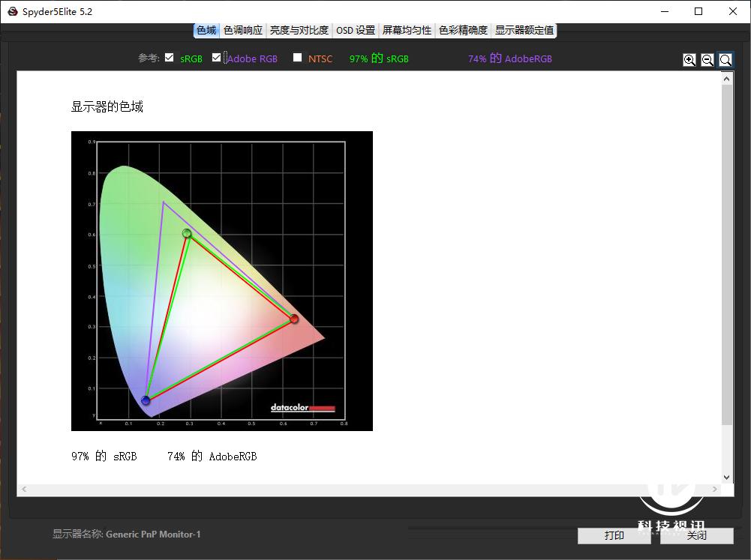Open the 色彩精确度 tab
Viewport: 751px width, 560px height.
coord(463,30)
